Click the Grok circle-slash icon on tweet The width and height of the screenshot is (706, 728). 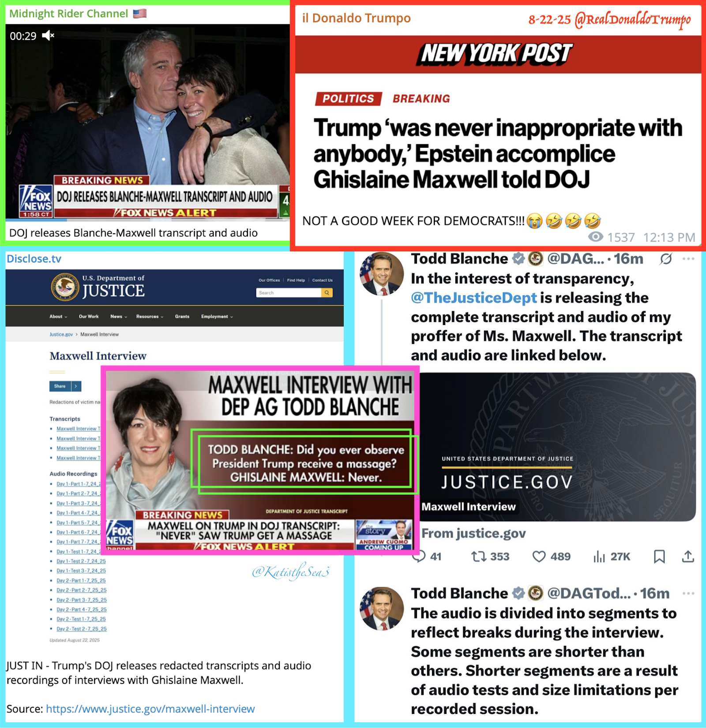[666, 259]
